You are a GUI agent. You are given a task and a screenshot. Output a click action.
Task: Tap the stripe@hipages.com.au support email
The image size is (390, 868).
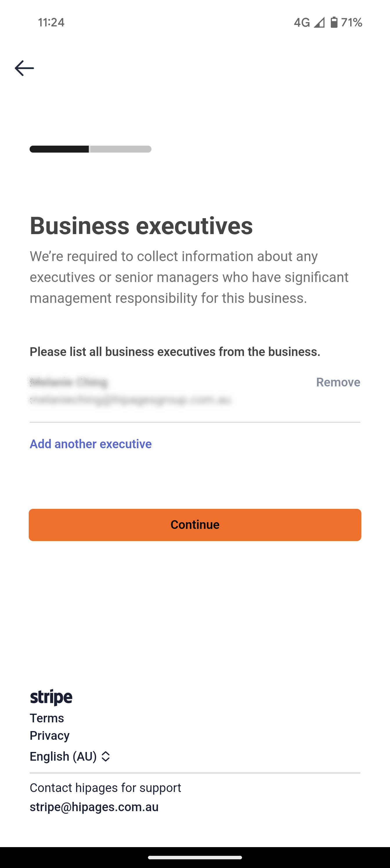[x=94, y=807]
